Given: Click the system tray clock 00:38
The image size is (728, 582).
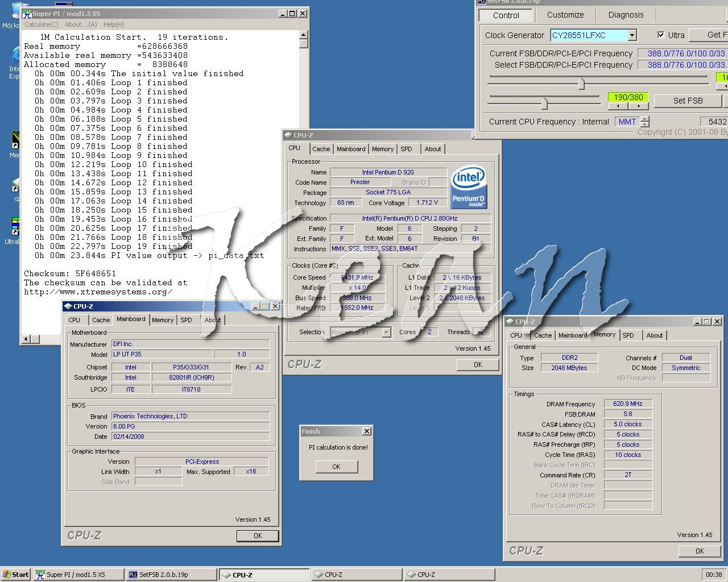Looking at the screenshot, I should (x=714, y=575).
